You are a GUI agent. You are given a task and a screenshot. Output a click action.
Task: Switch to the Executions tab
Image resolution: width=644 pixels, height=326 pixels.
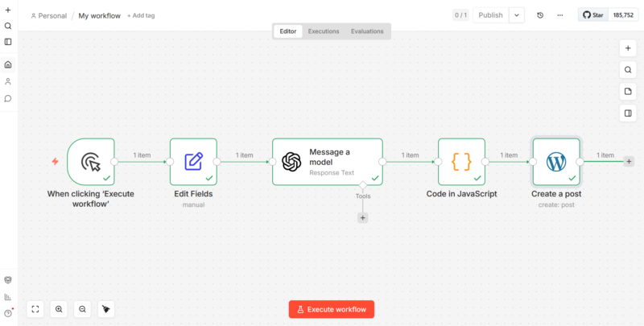tap(324, 31)
